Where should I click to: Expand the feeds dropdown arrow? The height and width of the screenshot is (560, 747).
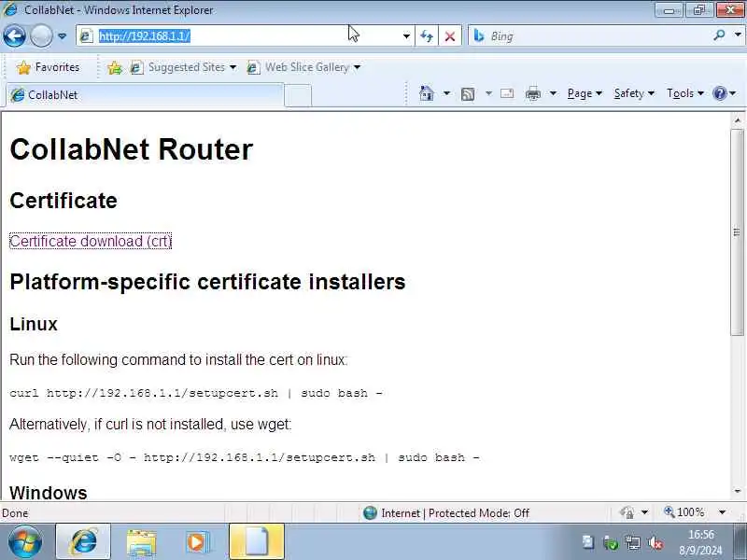(488, 93)
